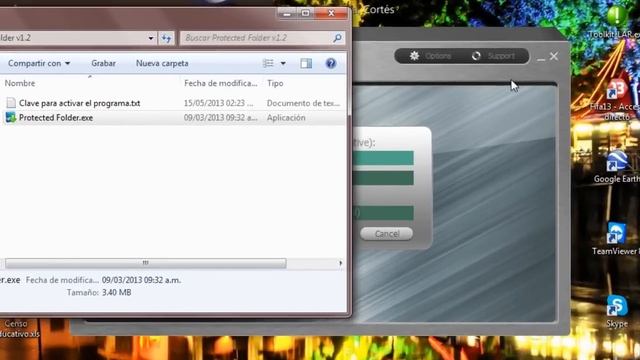Click the third green field above Cancel
The width and height of the screenshot is (640, 360).
tap(383, 213)
